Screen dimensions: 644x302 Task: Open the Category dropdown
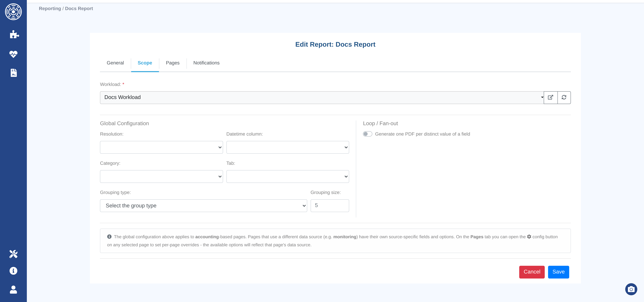pos(161,177)
